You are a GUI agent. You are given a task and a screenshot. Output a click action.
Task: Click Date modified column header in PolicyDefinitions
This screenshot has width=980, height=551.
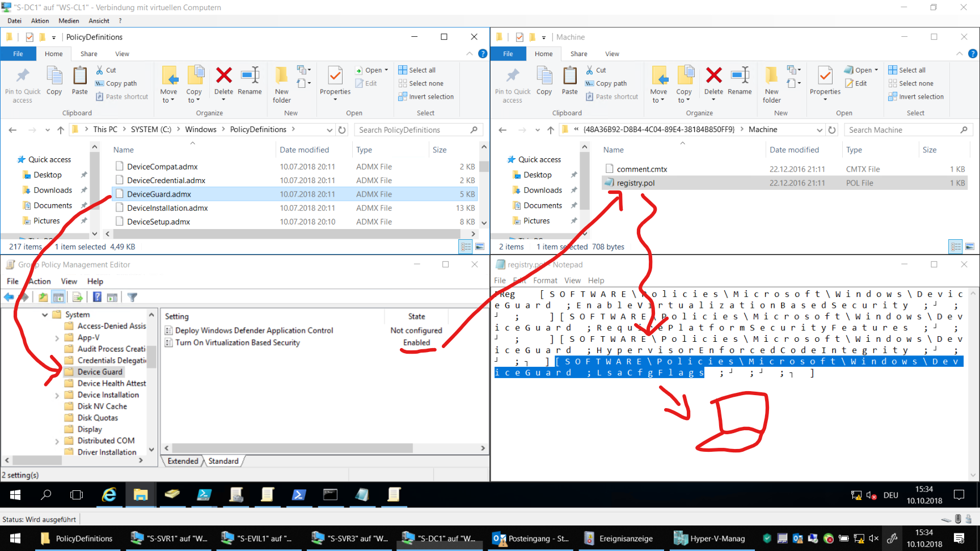305,150
